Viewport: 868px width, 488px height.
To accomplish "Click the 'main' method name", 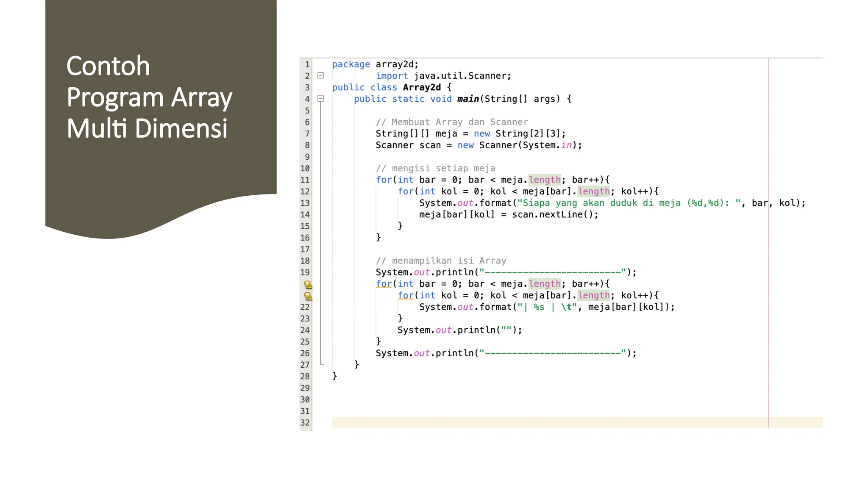I will (x=468, y=99).
